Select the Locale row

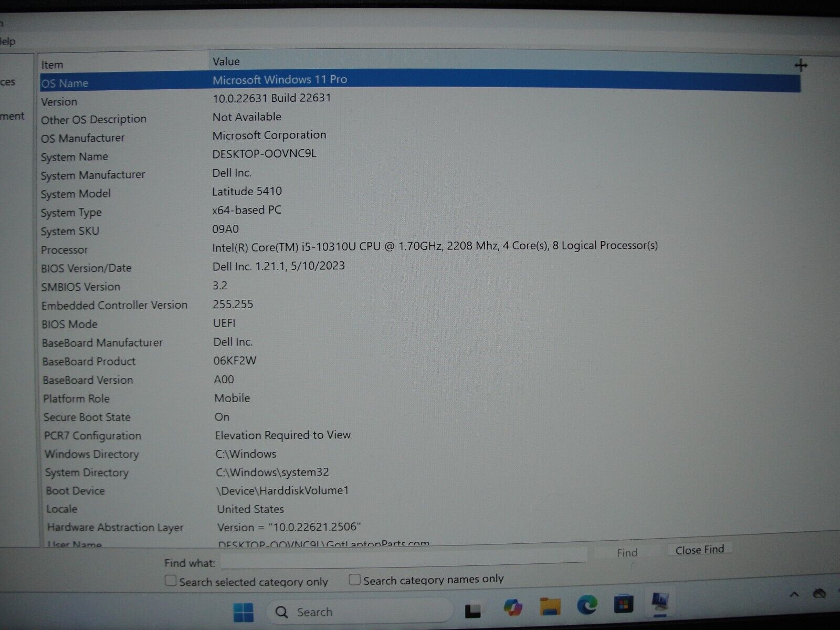point(420,509)
